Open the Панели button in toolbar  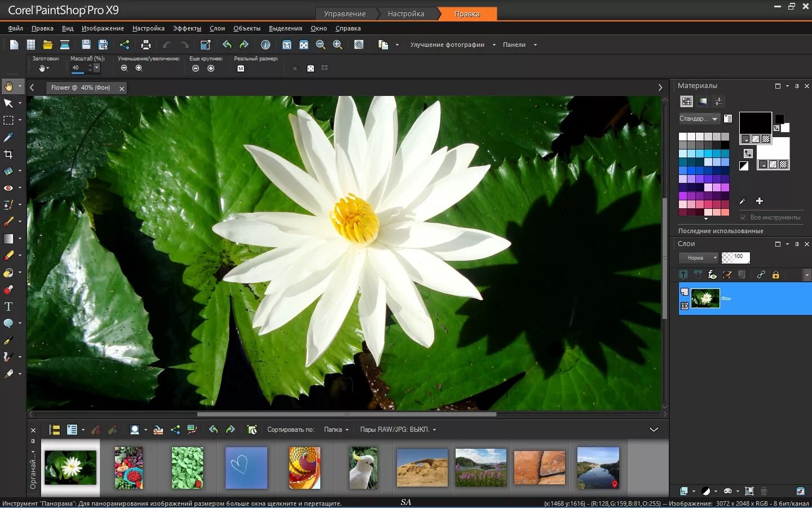click(x=514, y=45)
